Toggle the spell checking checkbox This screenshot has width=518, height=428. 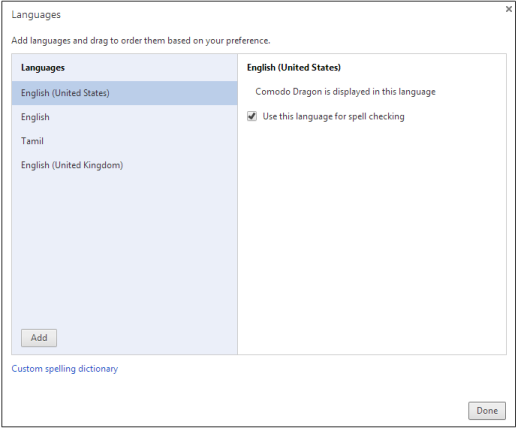tap(252, 116)
